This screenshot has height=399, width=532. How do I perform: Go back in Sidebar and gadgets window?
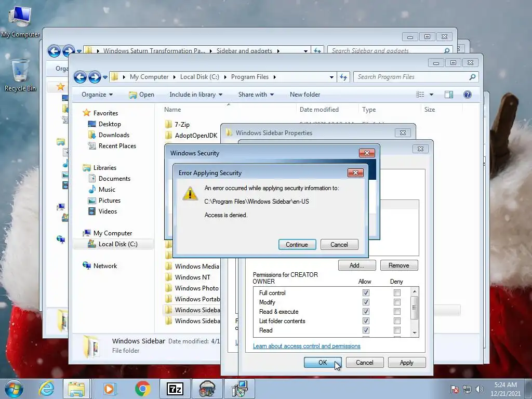pyautogui.click(x=54, y=51)
